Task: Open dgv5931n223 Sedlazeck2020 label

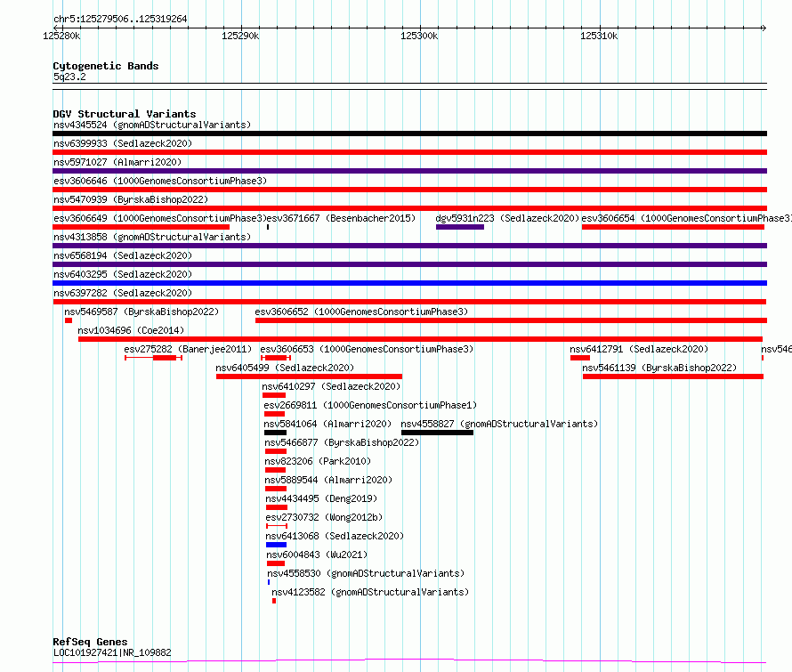Action: click(x=507, y=218)
